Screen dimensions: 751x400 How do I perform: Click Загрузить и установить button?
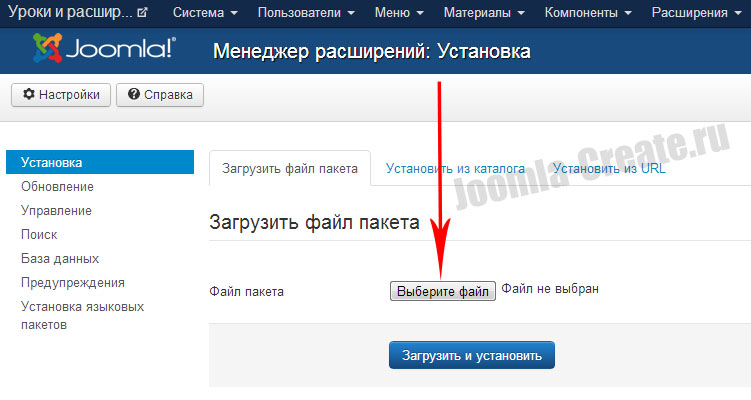471,355
